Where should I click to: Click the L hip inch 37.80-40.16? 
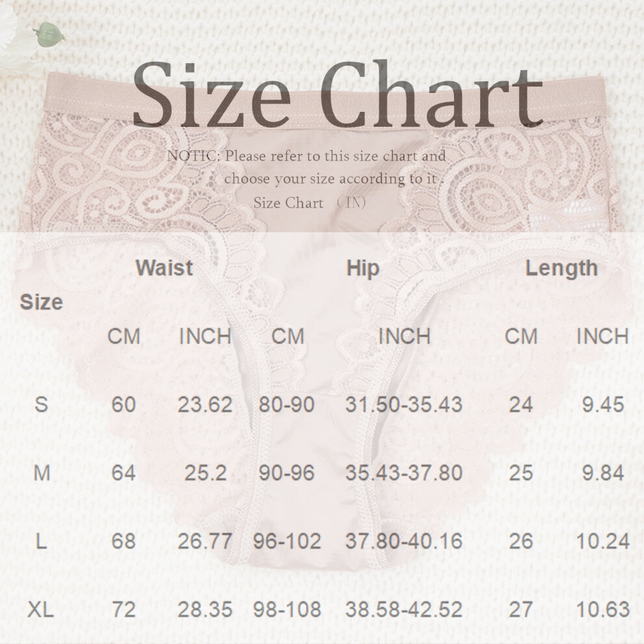404,541
